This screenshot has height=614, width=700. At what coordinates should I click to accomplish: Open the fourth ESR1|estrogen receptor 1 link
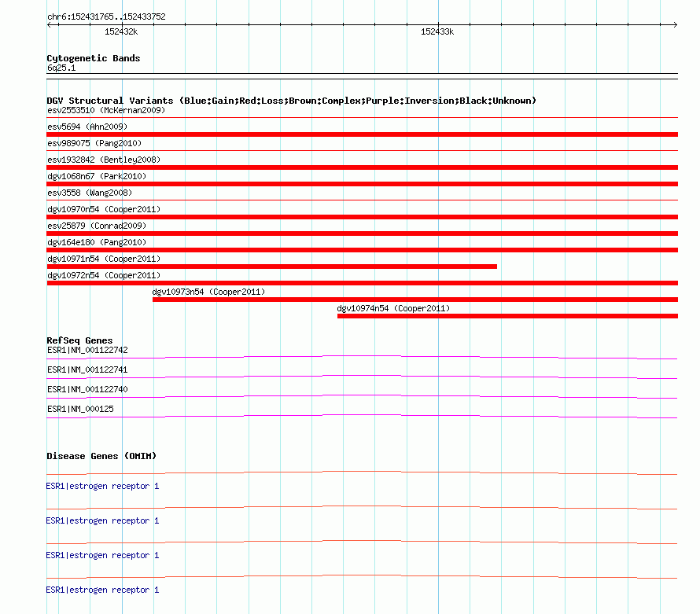pyautogui.click(x=102, y=590)
